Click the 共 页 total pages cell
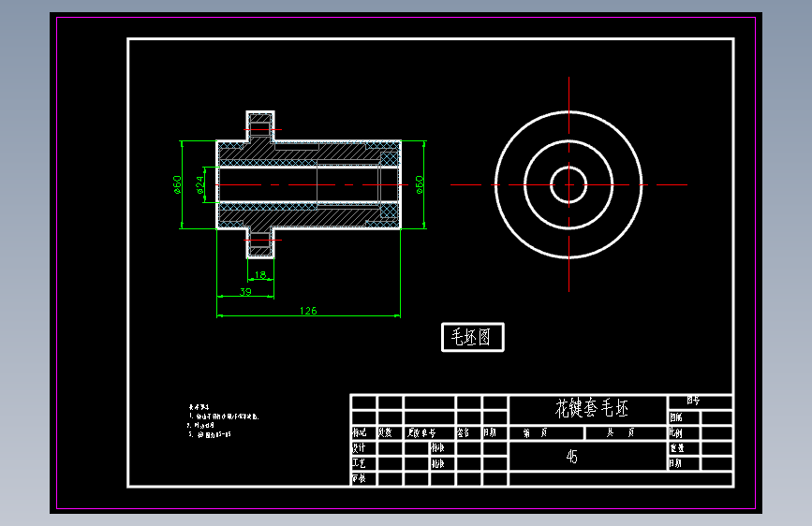Screen dimensions: 812x526 pos(626,432)
